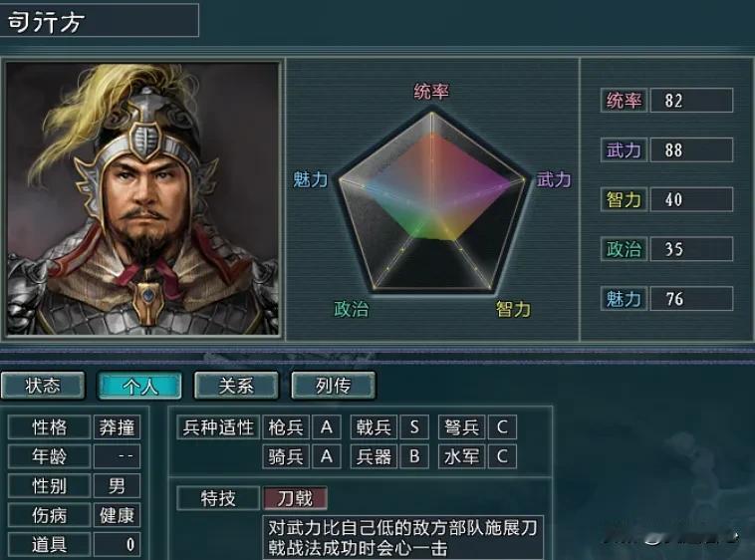Click the name field 司行方
Image resolution: width=755 pixels, height=560 pixels.
click(99, 21)
